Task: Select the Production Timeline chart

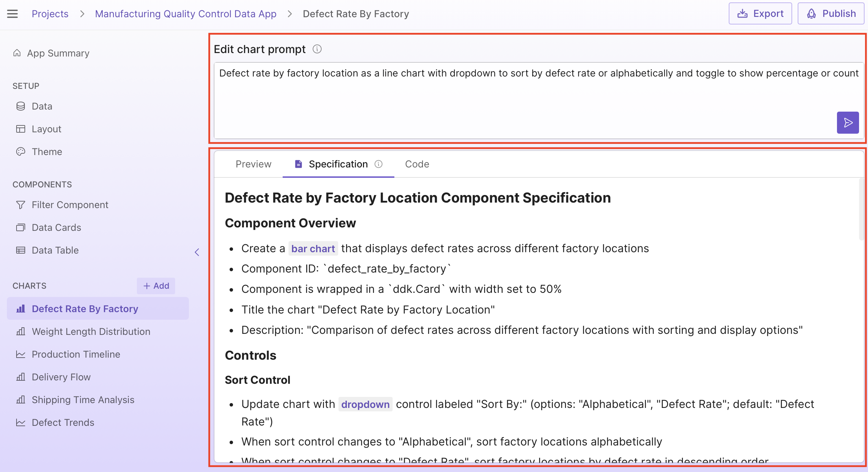Action: coord(76,354)
